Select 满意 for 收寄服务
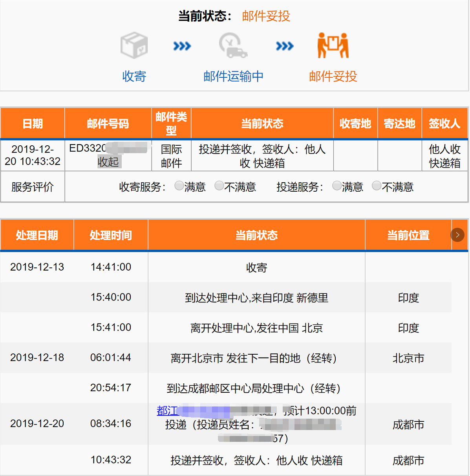 pos(179,186)
